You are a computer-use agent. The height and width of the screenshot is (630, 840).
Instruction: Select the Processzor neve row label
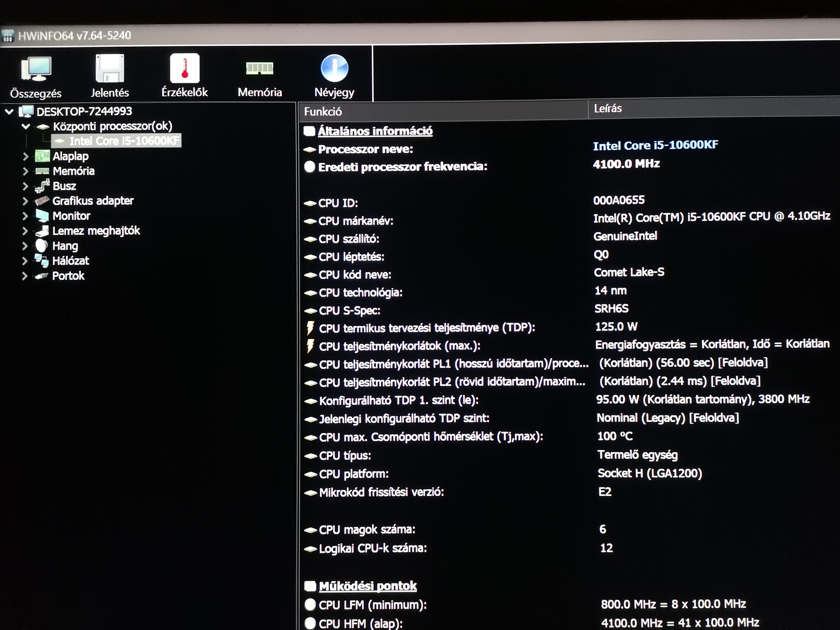[365, 149]
